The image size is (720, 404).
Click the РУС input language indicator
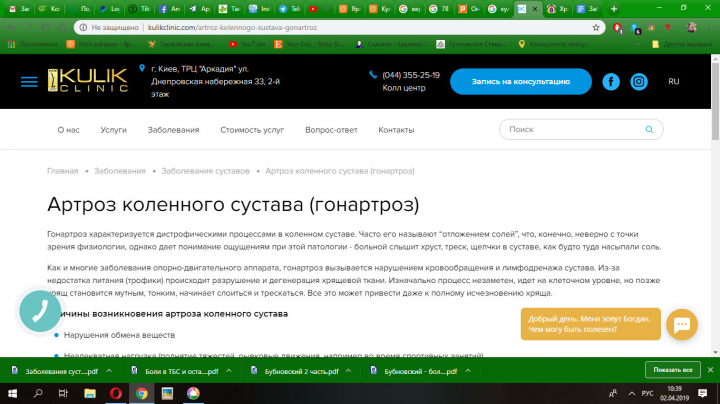tap(647, 393)
